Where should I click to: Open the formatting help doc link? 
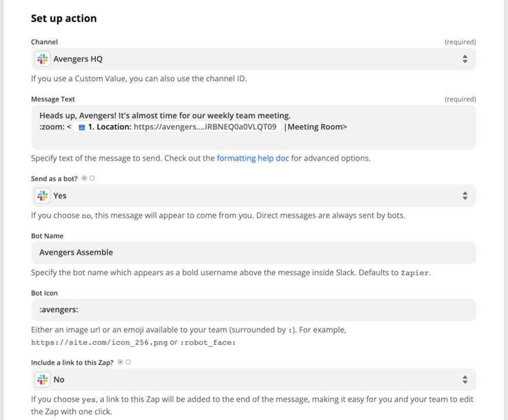tap(253, 158)
